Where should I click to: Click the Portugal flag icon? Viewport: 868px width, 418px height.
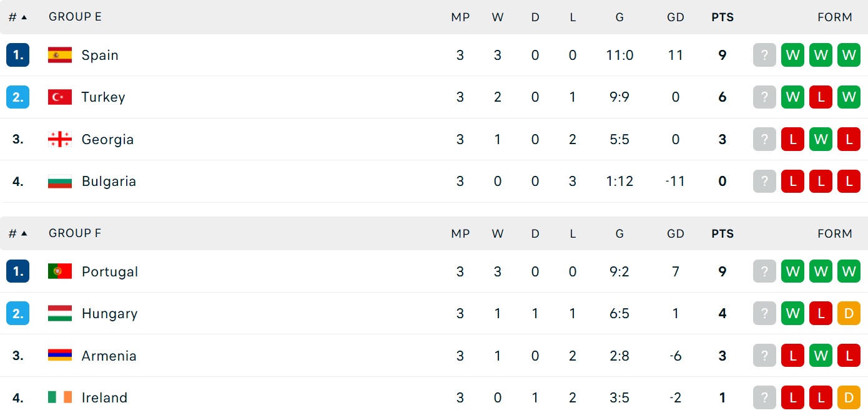tap(60, 271)
